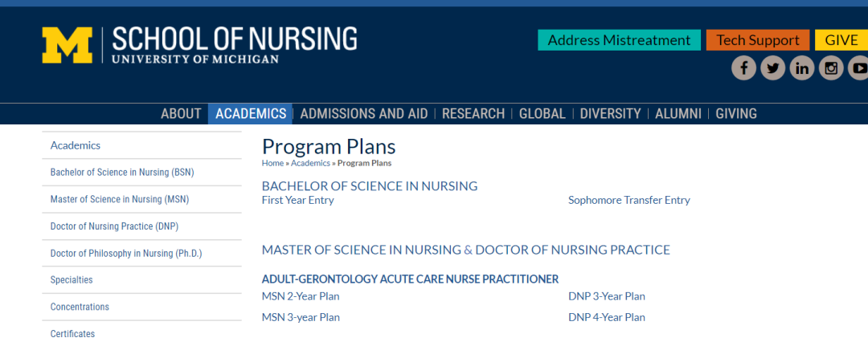Open Sophomore Transfer Entry plan
Viewport: 868px width, 342px height.
click(x=628, y=201)
